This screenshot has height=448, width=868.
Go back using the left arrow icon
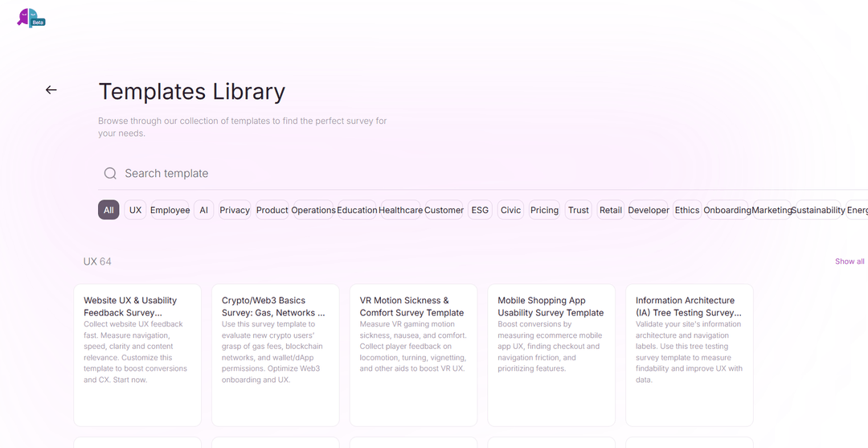coord(51,90)
